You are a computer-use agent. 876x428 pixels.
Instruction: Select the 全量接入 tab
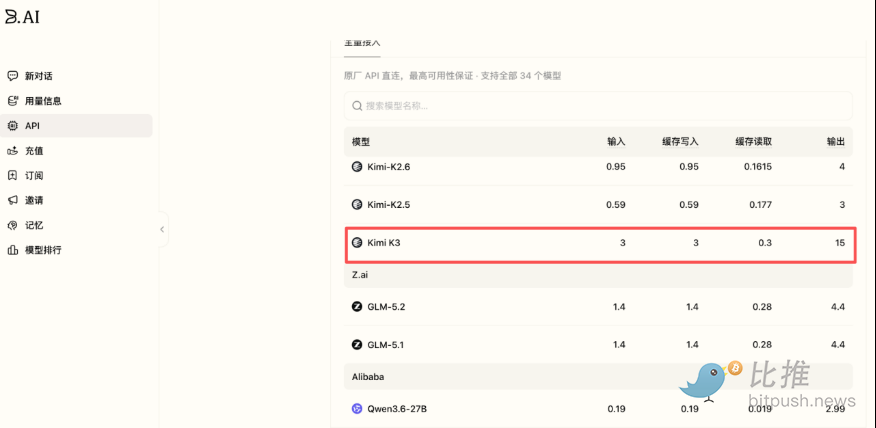click(362, 43)
